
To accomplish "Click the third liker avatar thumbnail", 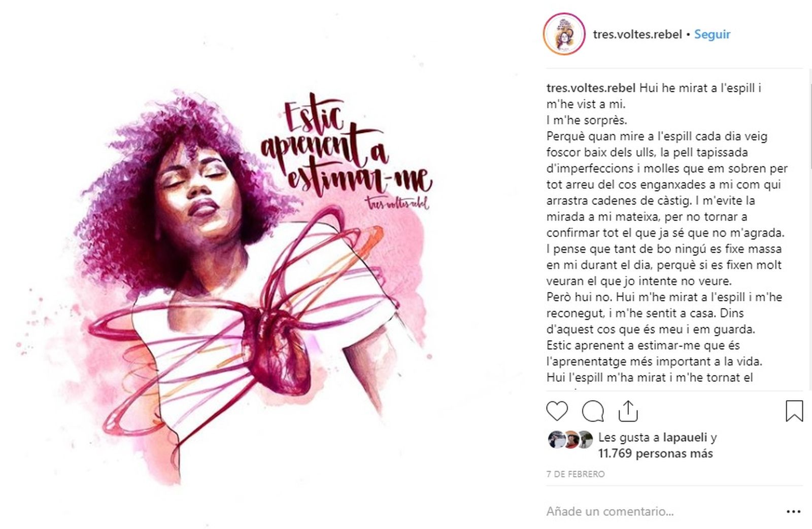I will pyautogui.click(x=585, y=439).
